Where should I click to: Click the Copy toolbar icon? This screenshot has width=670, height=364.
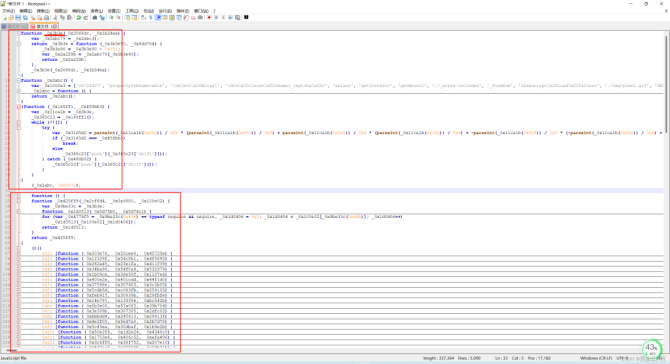(62, 18)
